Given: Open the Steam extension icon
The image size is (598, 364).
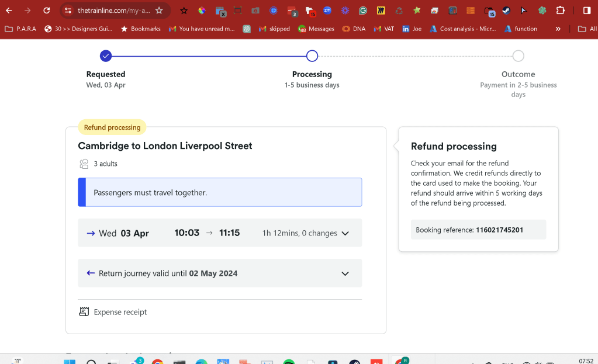Looking at the screenshot, I should tap(506, 11).
